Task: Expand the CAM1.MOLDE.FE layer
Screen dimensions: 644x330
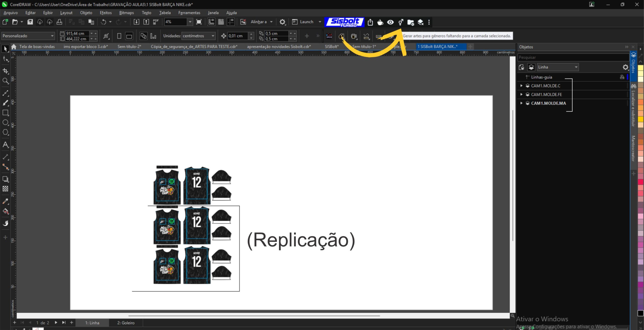Action: pyautogui.click(x=521, y=94)
